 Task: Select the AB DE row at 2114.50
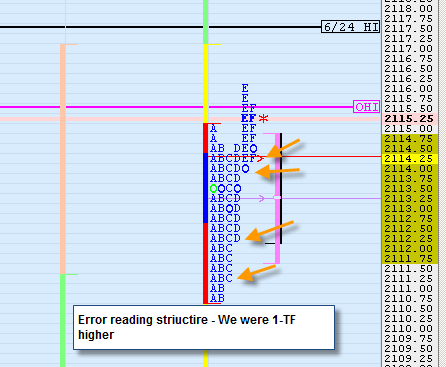234,148
